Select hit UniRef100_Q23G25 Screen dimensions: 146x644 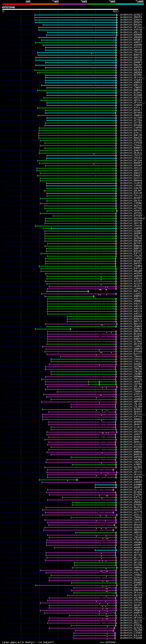(131, 628)
